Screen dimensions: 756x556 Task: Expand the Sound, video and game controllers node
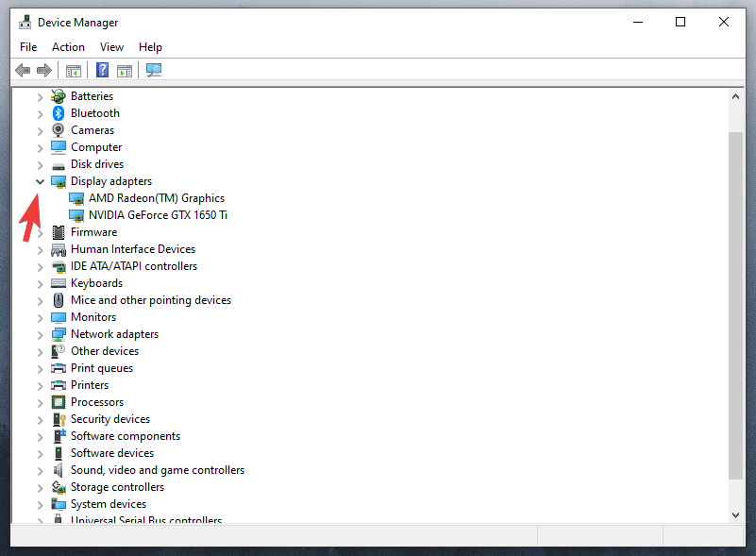40,471
